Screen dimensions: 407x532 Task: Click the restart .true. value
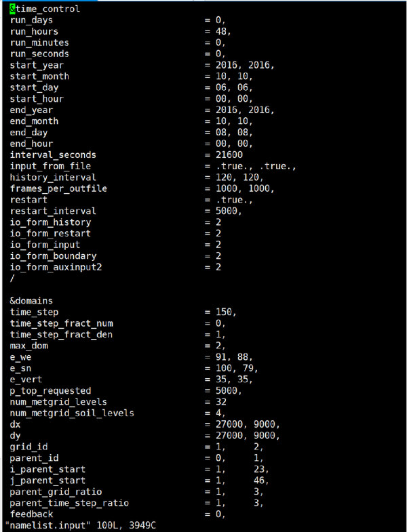click(233, 199)
